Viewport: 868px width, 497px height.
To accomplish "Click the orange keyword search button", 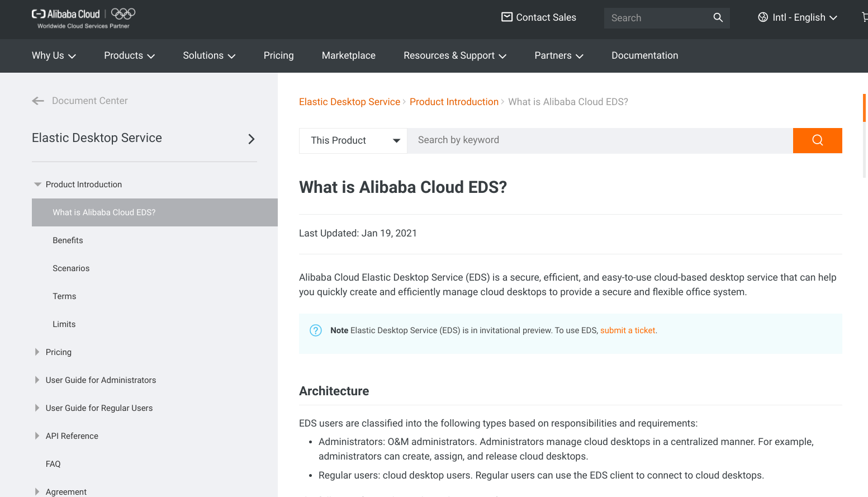I will (817, 140).
